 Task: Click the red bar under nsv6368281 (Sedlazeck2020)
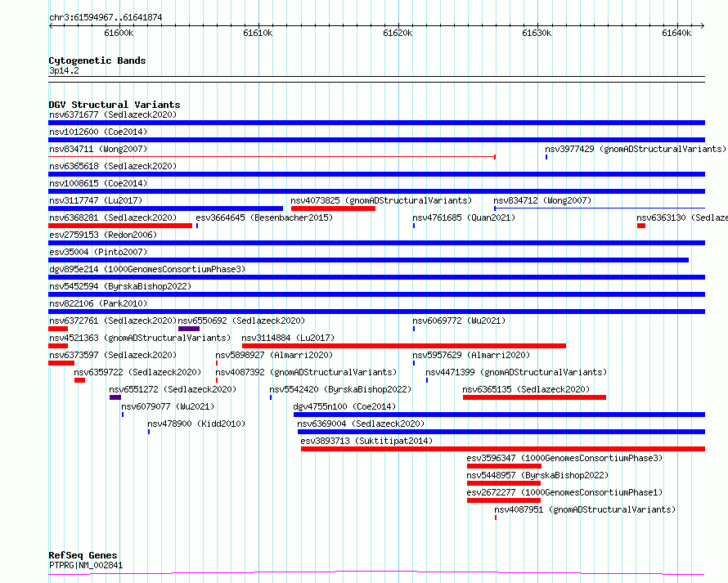tap(120, 226)
